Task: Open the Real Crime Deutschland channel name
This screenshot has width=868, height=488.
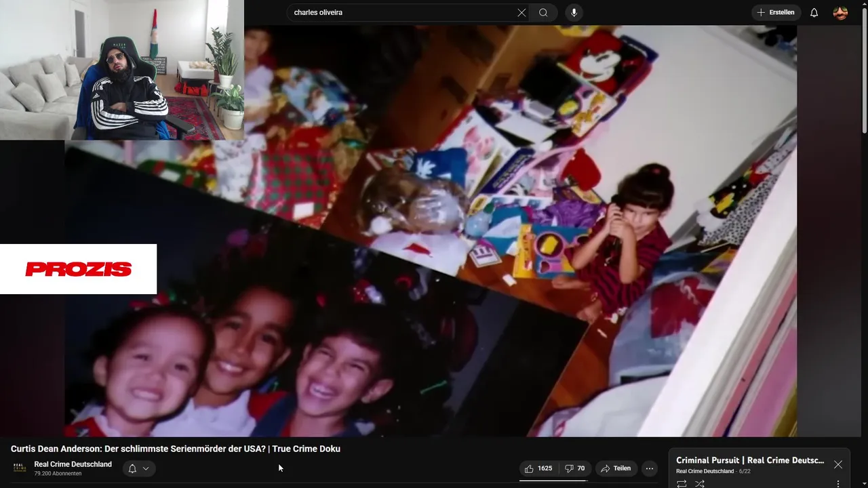Action: click(x=73, y=464)
